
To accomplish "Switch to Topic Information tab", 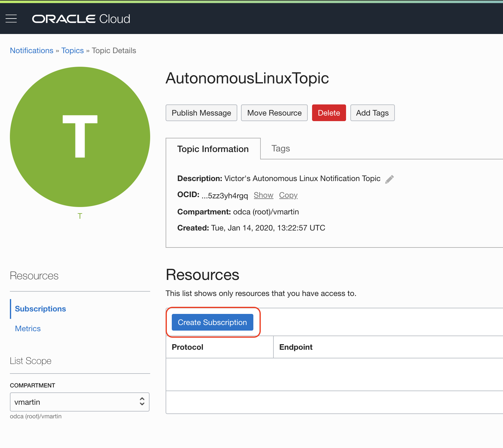I will pos(213,149).
